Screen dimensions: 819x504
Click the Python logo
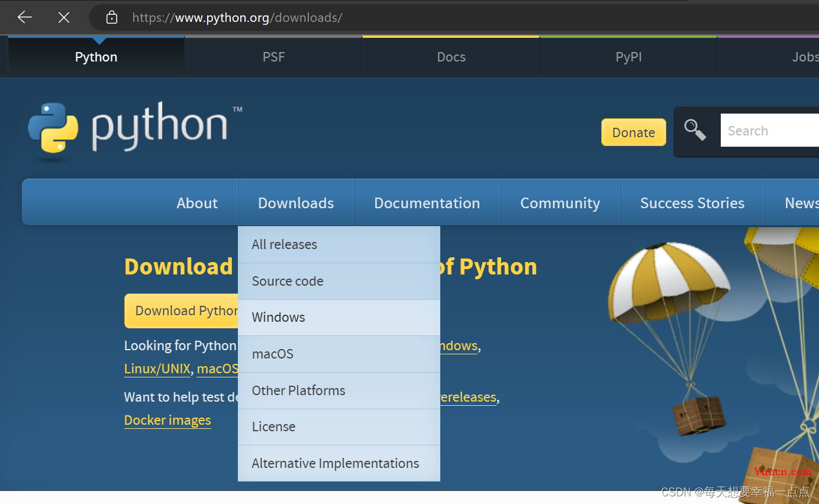135,131
